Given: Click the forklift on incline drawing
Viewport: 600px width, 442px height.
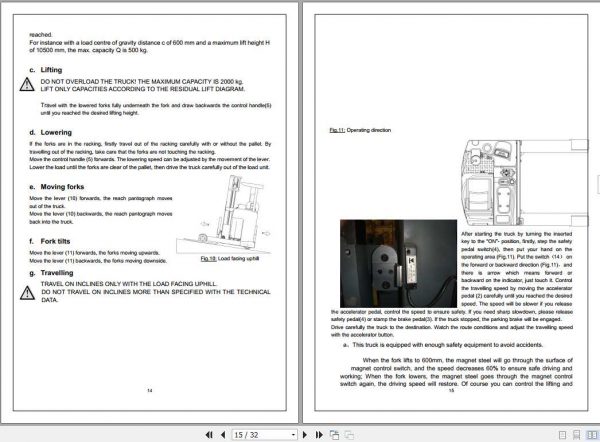Looking at the screenshot, I should pos(224,214).
